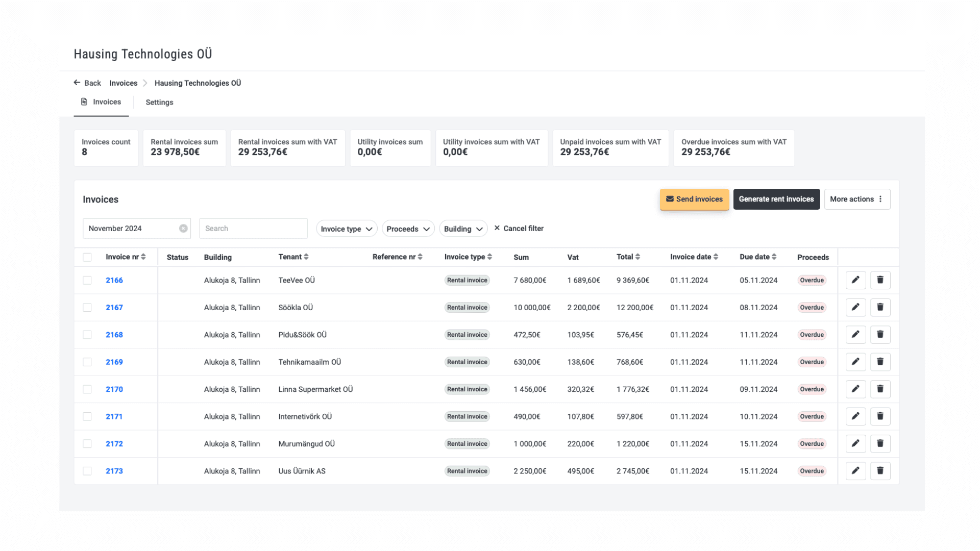Open the Building filter dropdown
980x551 pixels.
[x=463, y=229]
